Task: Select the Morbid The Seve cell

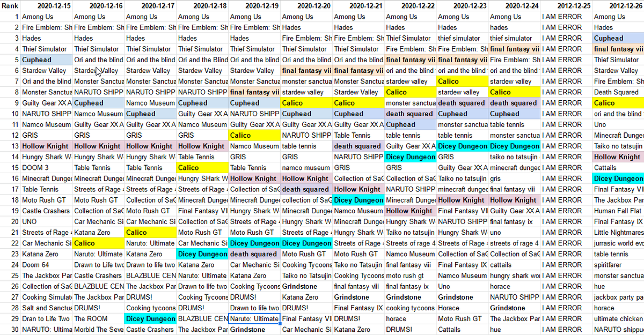Action: pyautogui.click(x=99, y=329)
